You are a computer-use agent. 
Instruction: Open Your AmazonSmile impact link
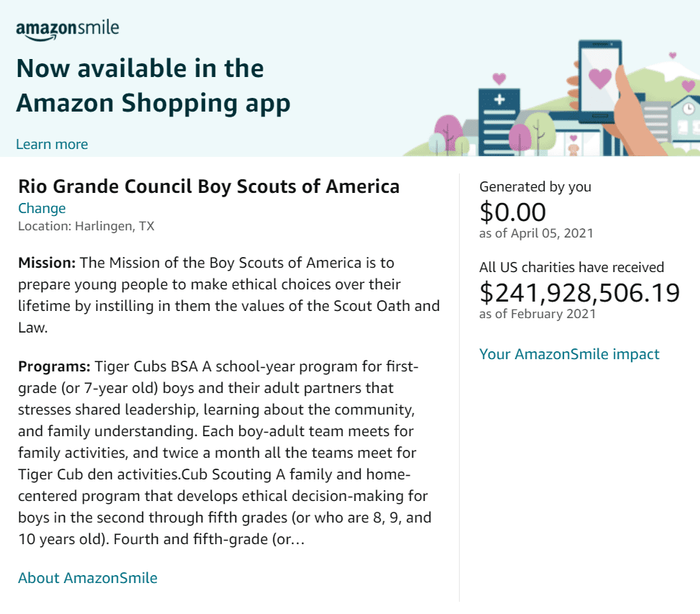click(x=569, y=354)
